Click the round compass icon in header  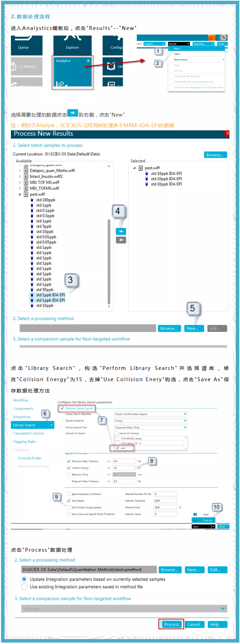pyautogui.click(x=223, y=37)
